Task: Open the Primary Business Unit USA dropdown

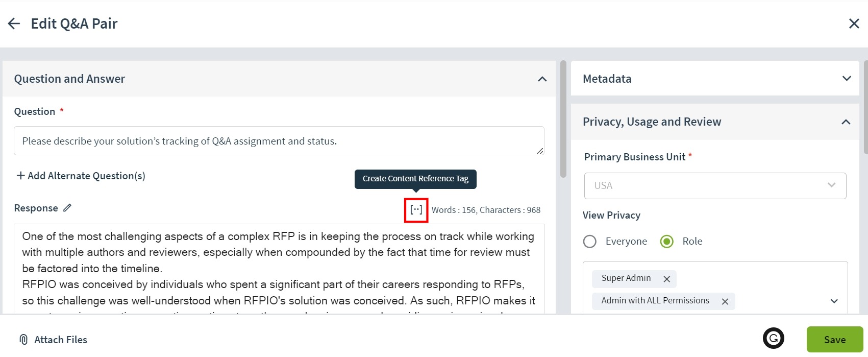Action: pos(715,186)
